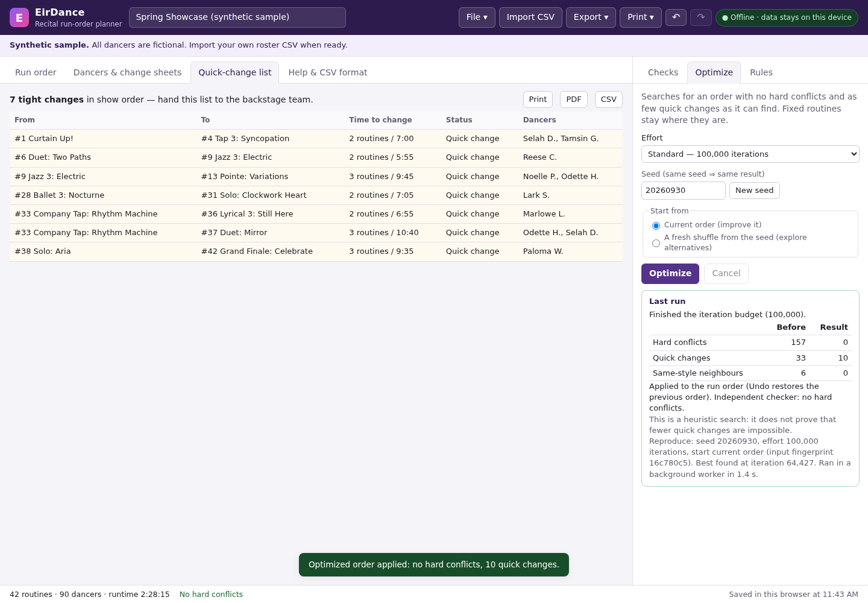Viewport: 868px width, 603px height.
Task: Print the quick-change list
Action: click(538, 99)
